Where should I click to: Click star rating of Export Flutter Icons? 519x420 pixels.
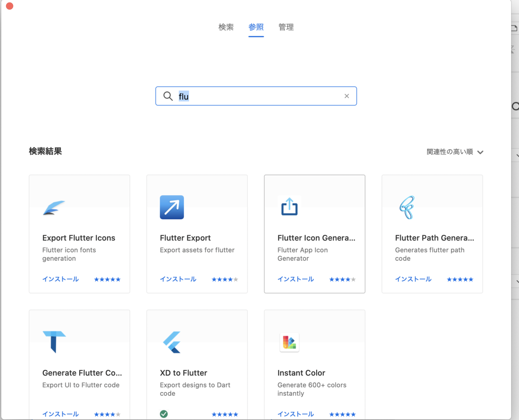107,279
